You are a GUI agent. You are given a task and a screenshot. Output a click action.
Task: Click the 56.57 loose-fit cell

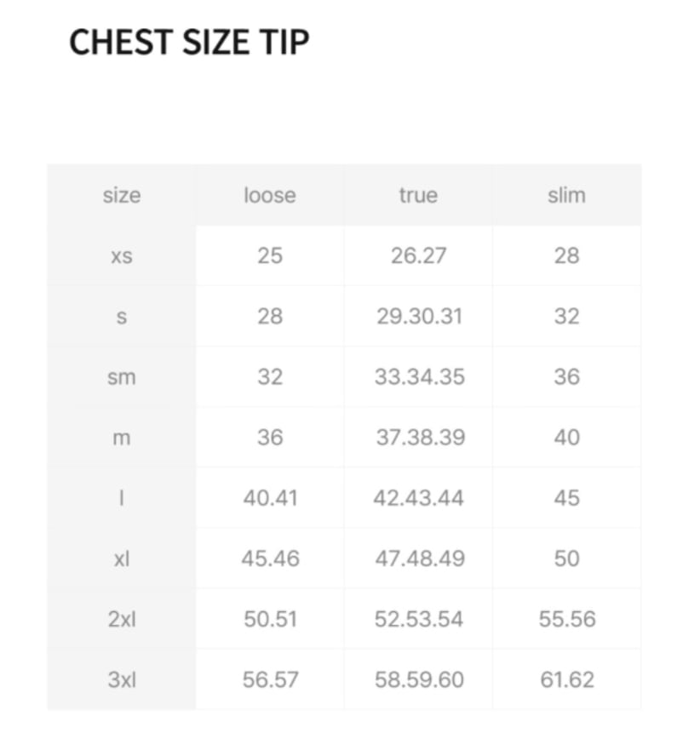point(270,679)
